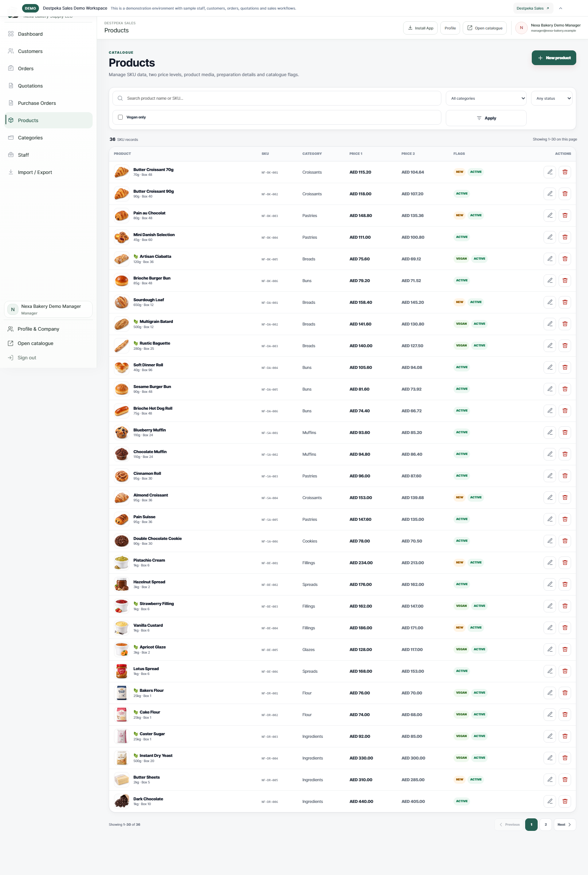
Task: Open catalogue from header button
Action: coord(485,28)
